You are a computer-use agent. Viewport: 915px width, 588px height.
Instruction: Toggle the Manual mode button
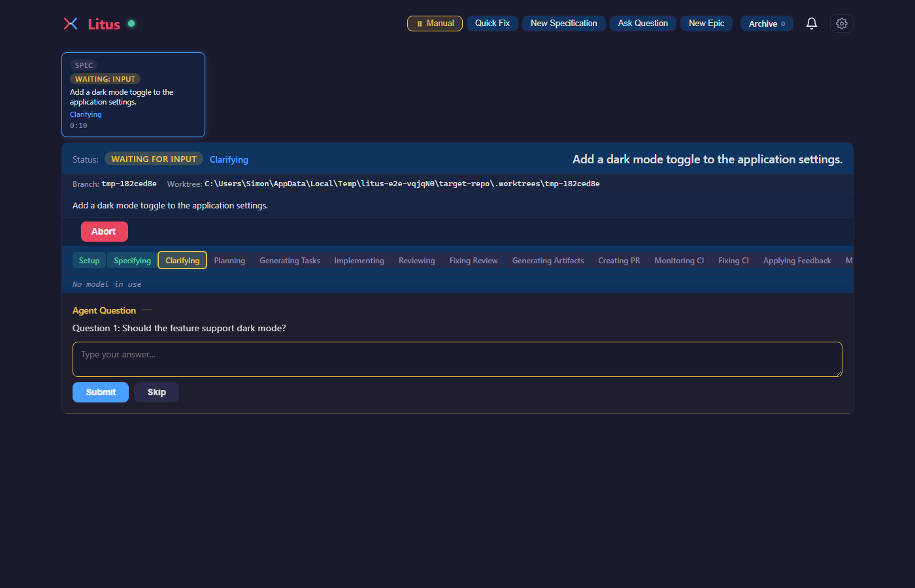(x=435, y=24)
